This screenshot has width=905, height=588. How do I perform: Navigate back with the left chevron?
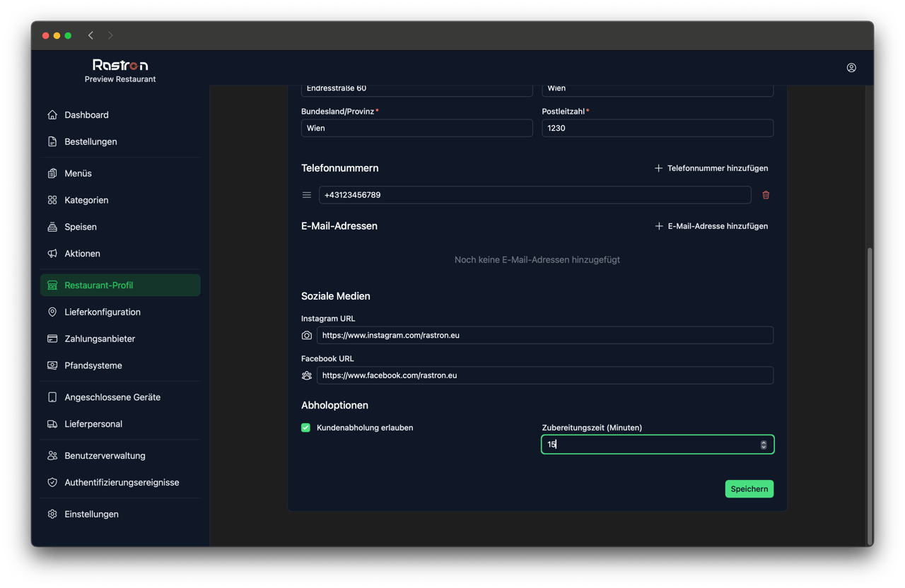[90, 35]
